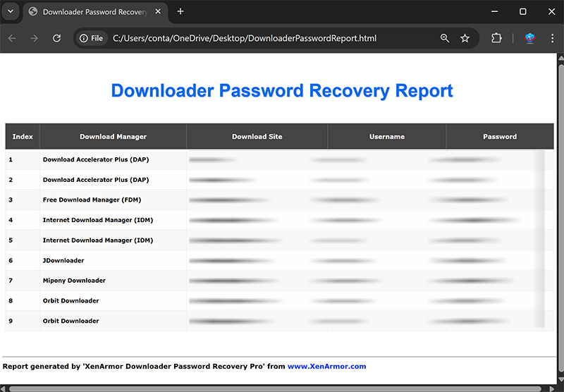Open the www.XenArmor.com link

click(x=326, y=366)
